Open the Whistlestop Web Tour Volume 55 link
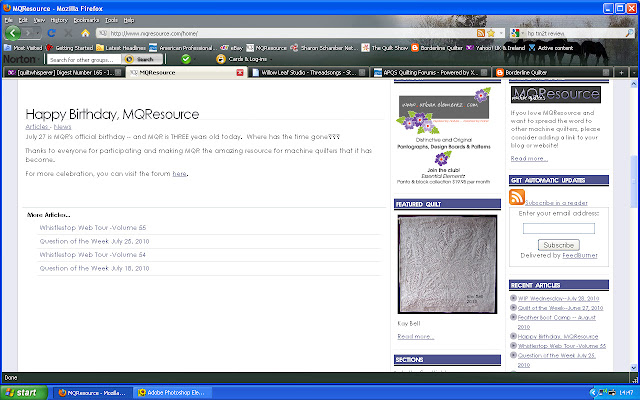 click(93, 228)
